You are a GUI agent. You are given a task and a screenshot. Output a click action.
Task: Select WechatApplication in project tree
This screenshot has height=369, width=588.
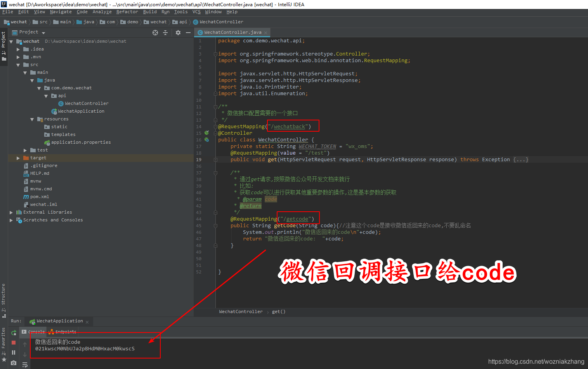(78, 111)
